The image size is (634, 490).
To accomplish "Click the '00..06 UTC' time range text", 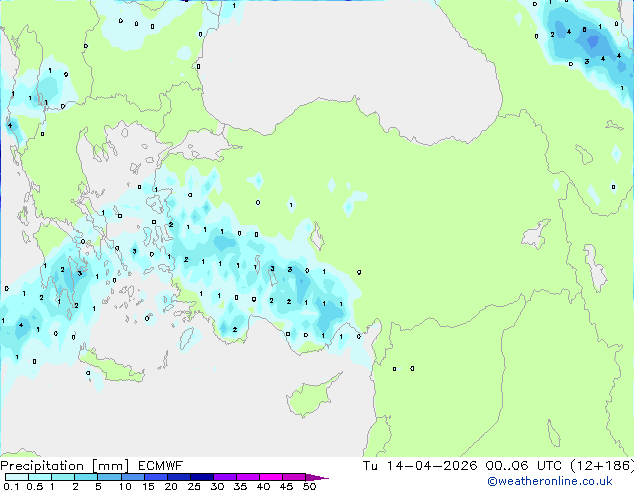I will 524,466.
